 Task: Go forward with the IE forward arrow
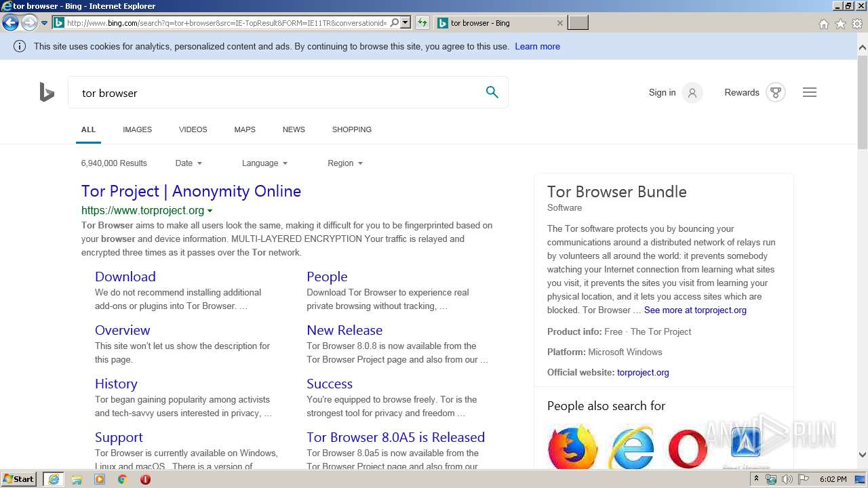pos(28,23)
